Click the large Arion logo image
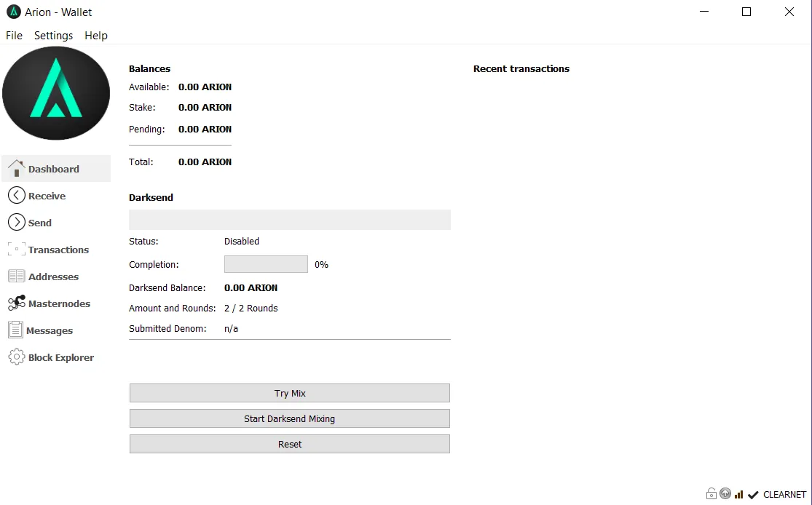Viewport: 812px width, 505px height. coord(56,93)
